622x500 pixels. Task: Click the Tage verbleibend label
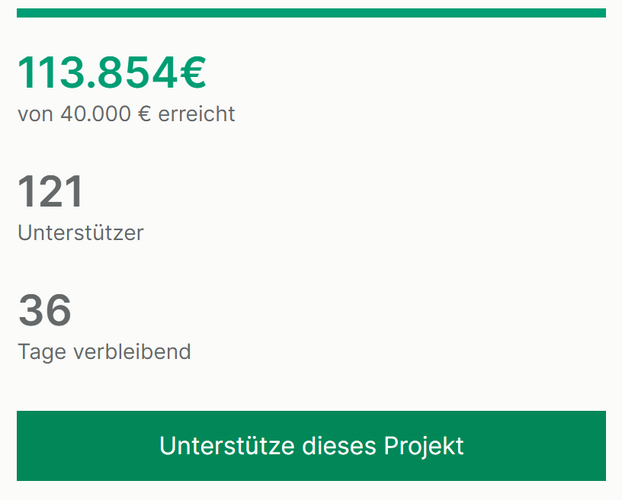pyautogui.click(x=104, y=352)
